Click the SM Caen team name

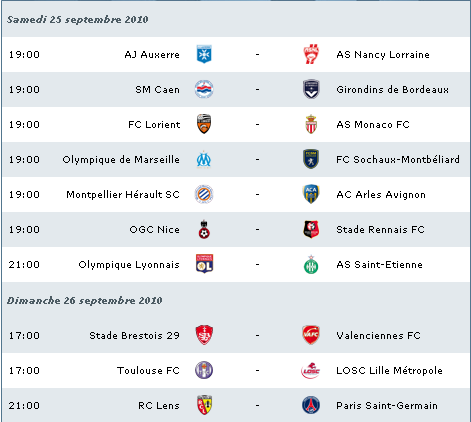[x=157, y=90]
